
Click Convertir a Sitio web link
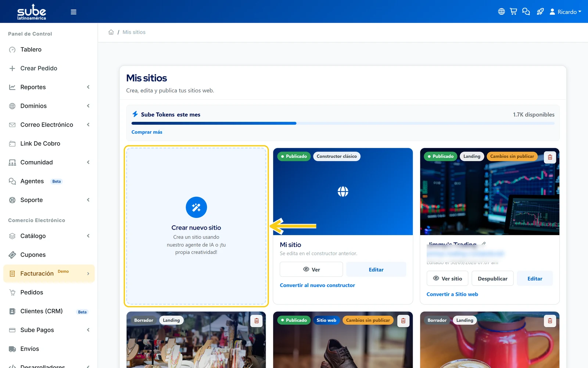click(x=452, y=294)
